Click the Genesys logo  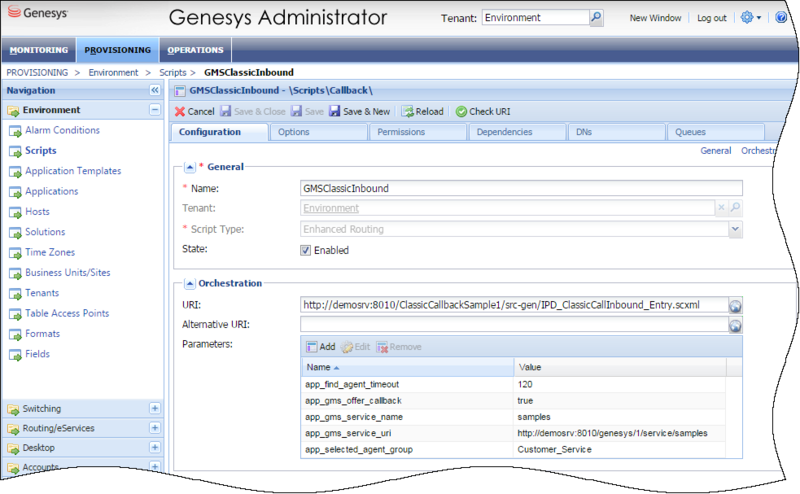pos(38,13)
